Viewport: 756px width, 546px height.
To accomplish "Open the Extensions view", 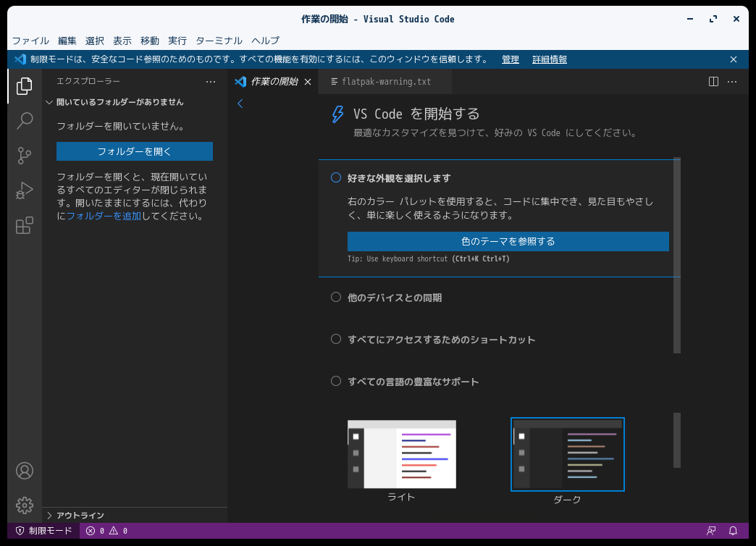I will 24,225.
